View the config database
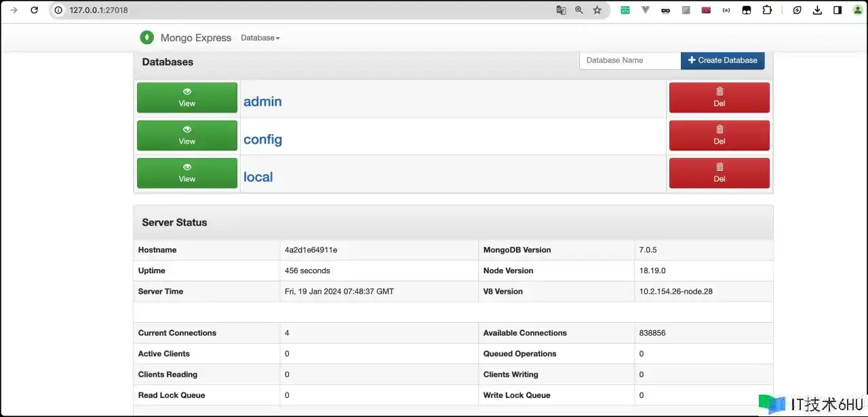Viewport: 868px width, 417px height. pyautogui.click(x=187, y=136)
